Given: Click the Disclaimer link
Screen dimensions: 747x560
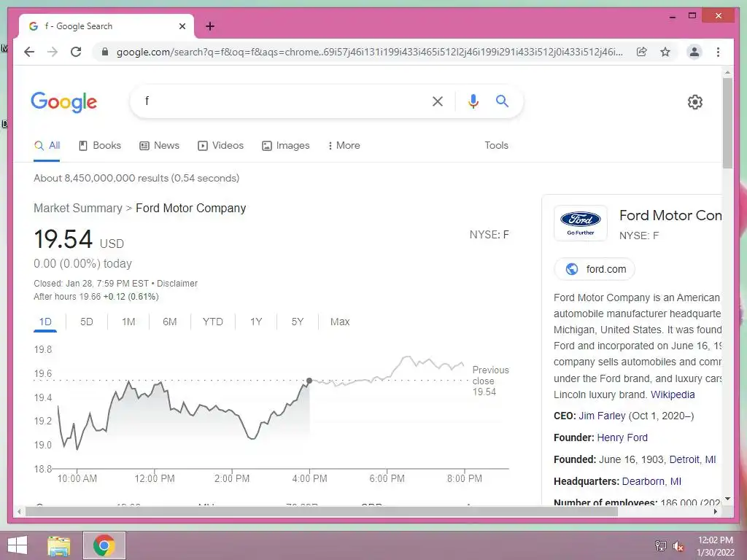Looking at the screenshot, I should coord(177,284).
